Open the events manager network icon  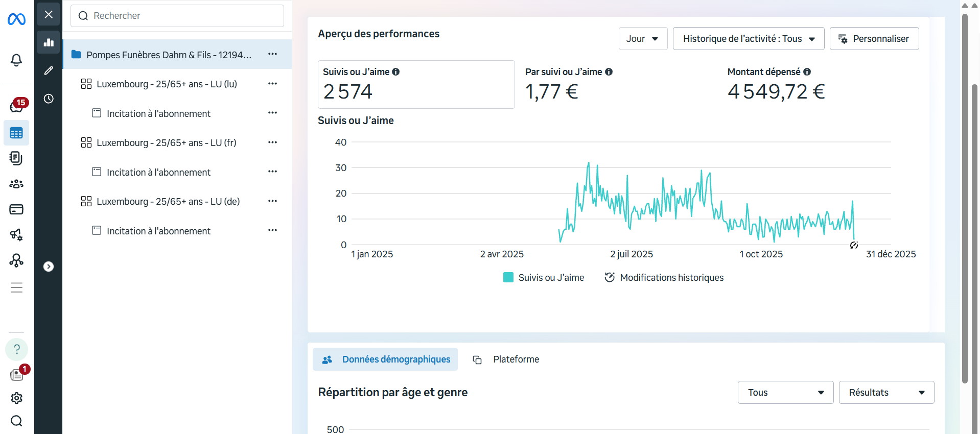16,260
